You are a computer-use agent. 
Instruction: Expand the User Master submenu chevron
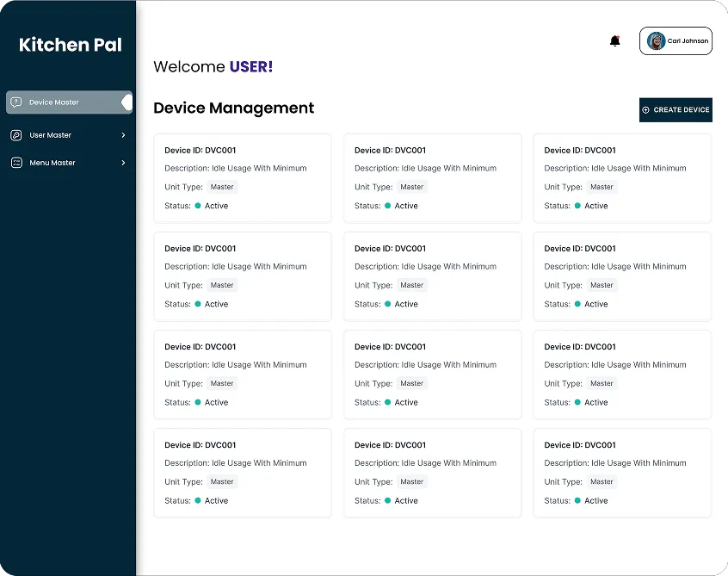tap(123, 135)
